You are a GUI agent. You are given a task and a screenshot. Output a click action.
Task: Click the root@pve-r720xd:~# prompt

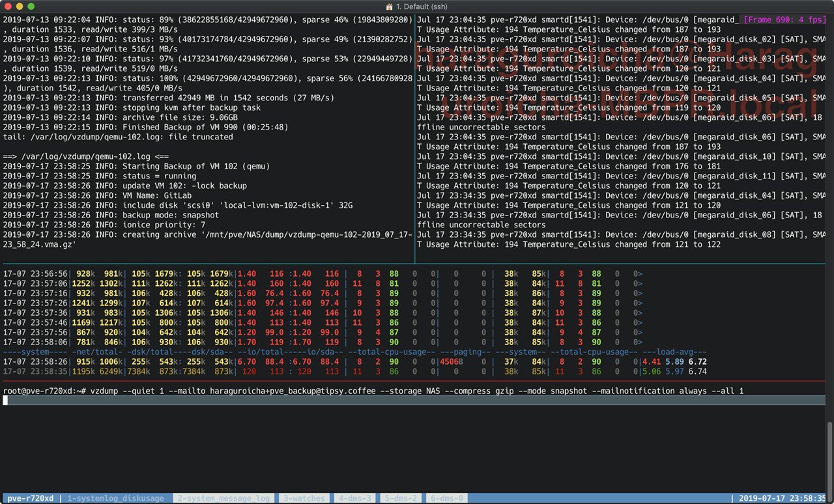tap(45, 391)
